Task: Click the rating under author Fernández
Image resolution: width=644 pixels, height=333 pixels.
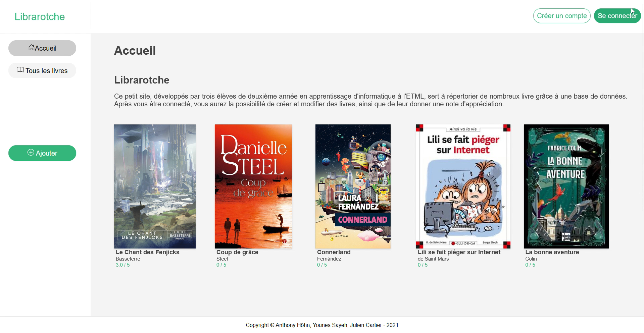Action: click(x=322, y=265)
